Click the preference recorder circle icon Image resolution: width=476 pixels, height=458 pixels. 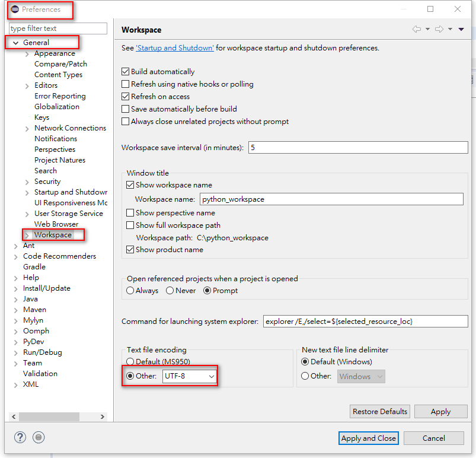click(x=39, y=437)
